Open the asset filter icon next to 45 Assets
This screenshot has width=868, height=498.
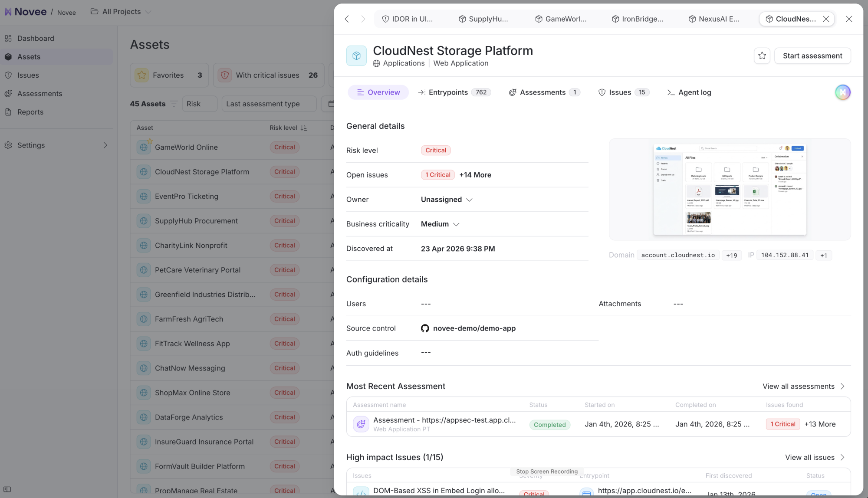(174, 104)
